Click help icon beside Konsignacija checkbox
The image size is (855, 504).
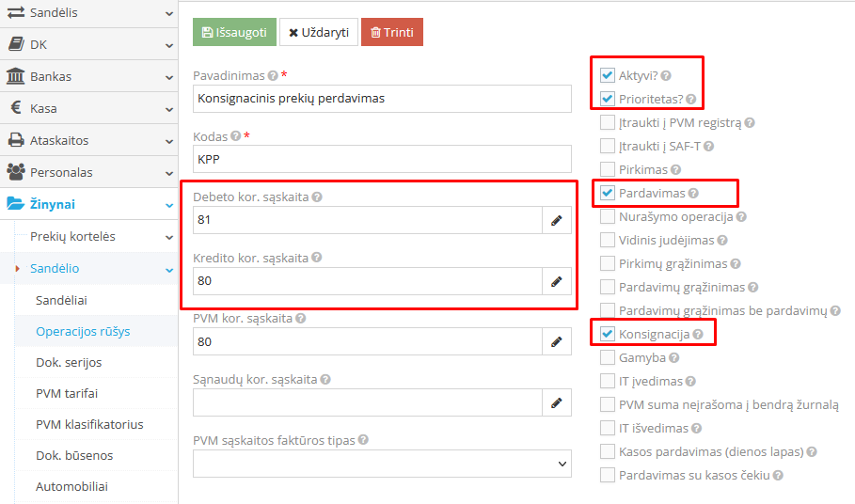698,334
